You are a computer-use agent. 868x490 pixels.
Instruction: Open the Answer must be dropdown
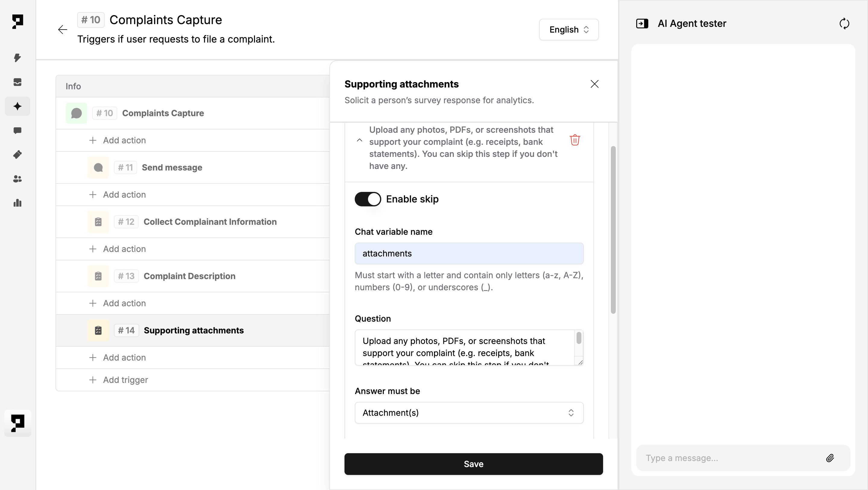(469, 412)
